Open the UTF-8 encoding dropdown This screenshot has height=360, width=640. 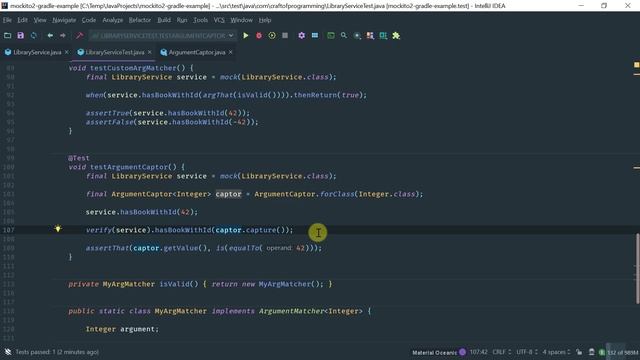tap(527, 352)
